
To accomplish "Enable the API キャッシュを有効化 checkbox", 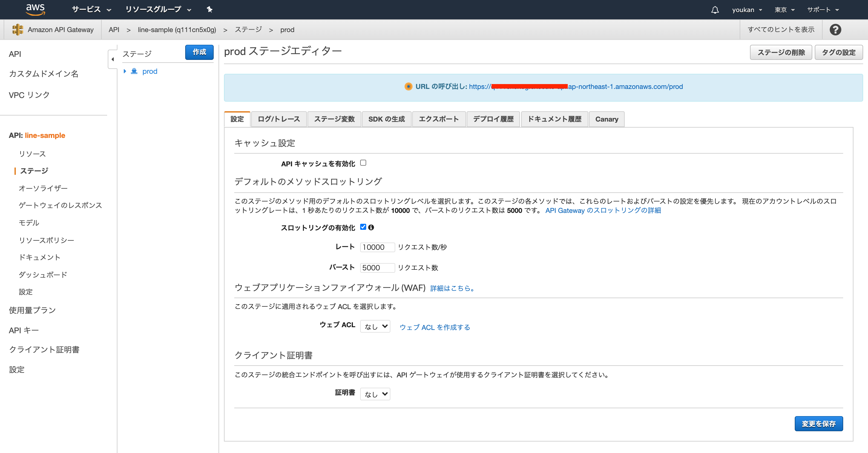I will pos(363,163).
